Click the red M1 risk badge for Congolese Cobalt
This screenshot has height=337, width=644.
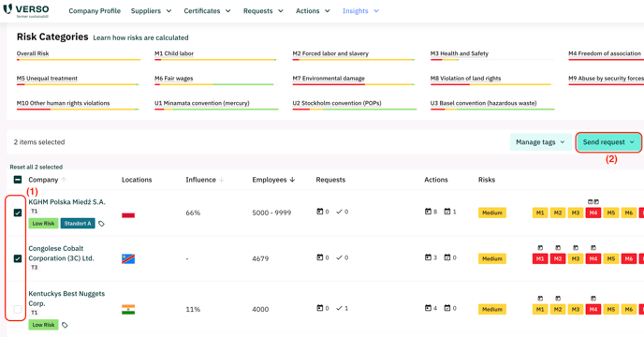540,258
